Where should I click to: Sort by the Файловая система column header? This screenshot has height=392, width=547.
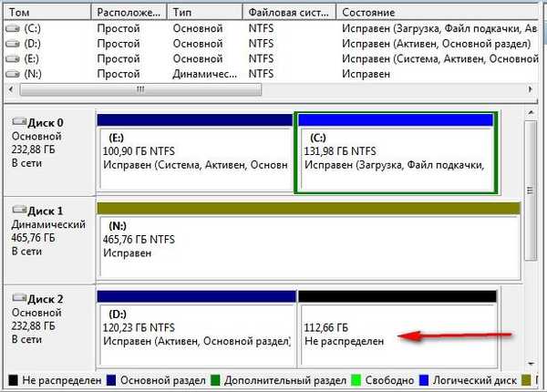coord(289,12)
